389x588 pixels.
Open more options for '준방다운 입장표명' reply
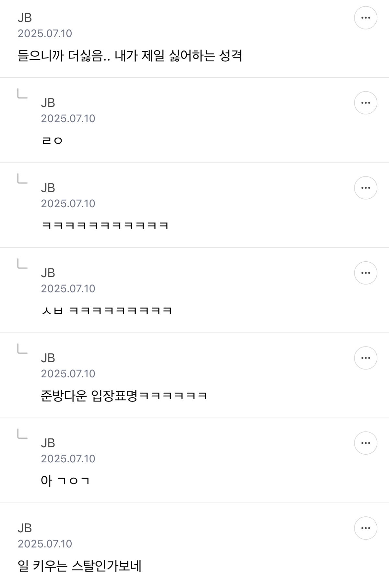tap(365, 358)
